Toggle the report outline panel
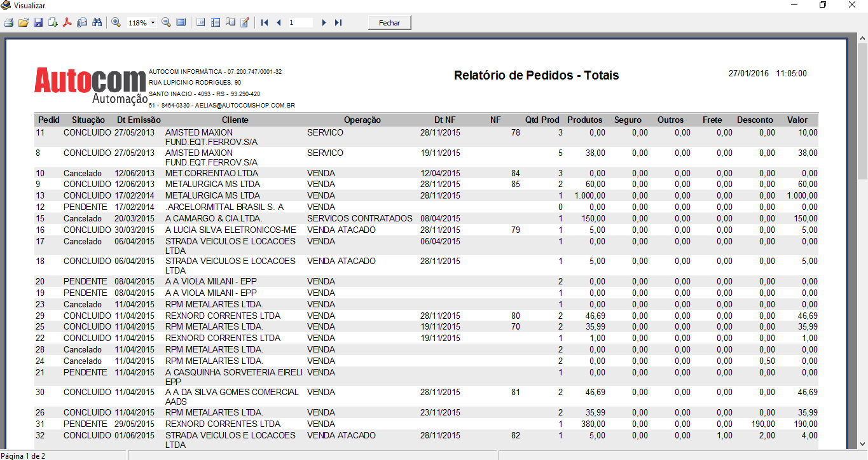 click(200, 23)
